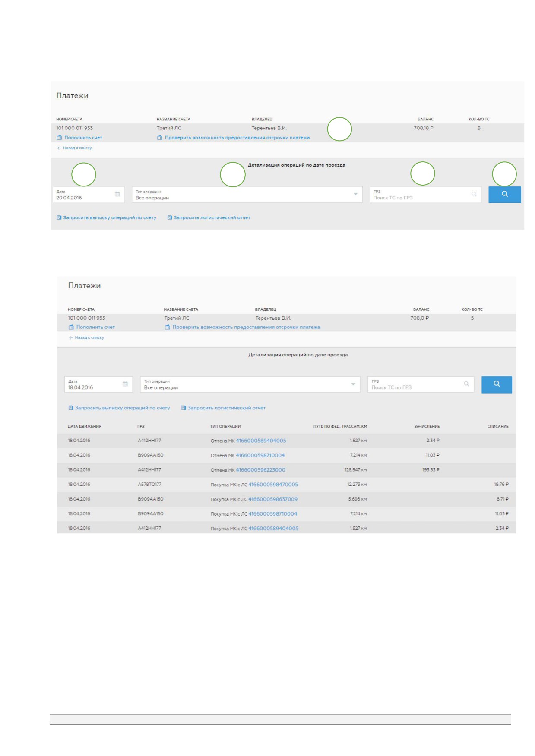Click the document icon of 'Запросить выписку' in the 18.04.2016 panel

point(71,408)
